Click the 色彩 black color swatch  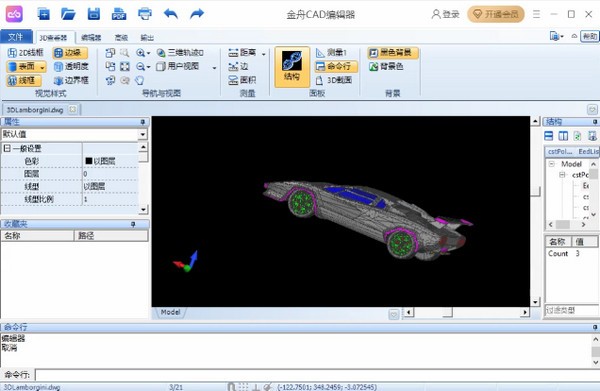[x=89, y=161]
